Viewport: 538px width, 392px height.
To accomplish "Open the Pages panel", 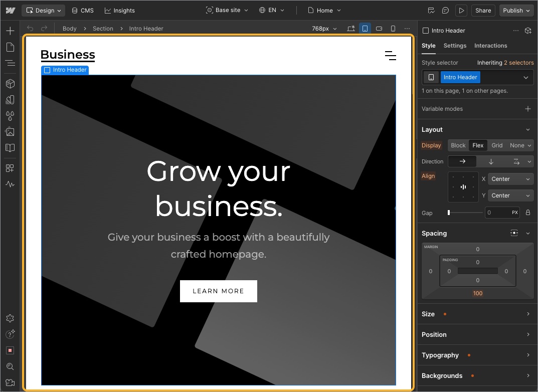I will 10,47.
